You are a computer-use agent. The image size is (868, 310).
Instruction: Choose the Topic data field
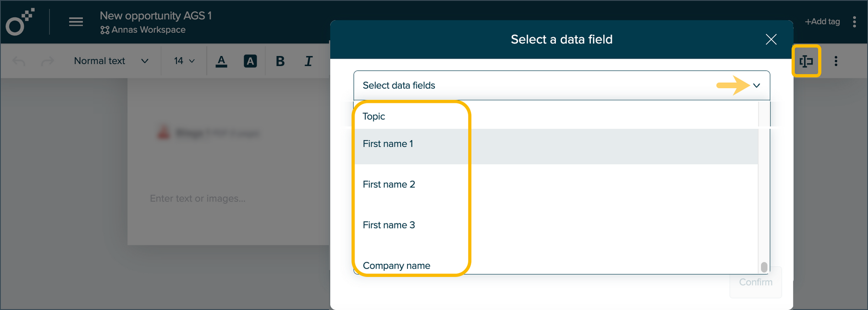[x=556, y=116]
